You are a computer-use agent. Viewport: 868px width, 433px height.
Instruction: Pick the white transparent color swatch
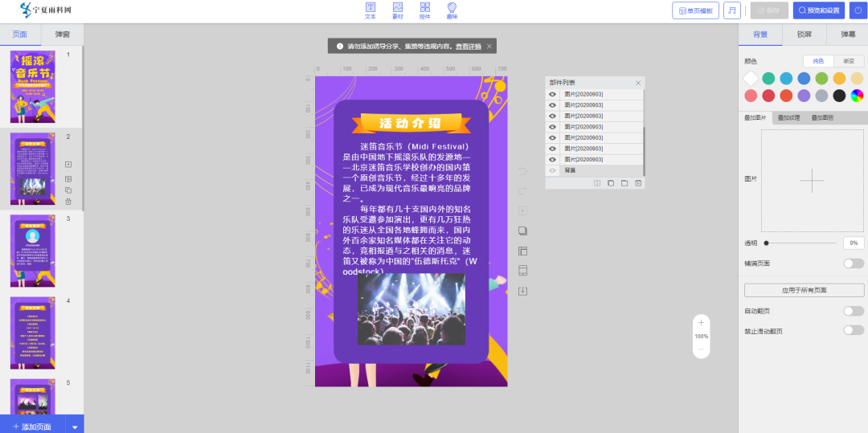point(750,79)
